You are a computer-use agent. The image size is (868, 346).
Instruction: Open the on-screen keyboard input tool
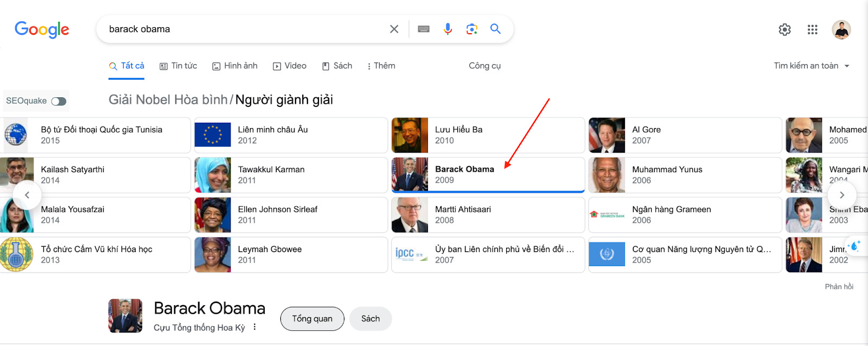click(424, 29)
